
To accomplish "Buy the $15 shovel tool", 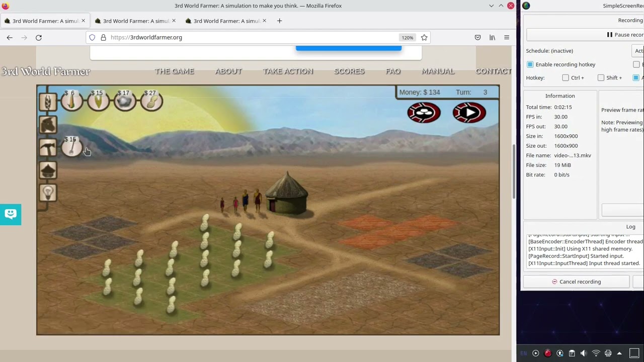I will coord(71,146).
